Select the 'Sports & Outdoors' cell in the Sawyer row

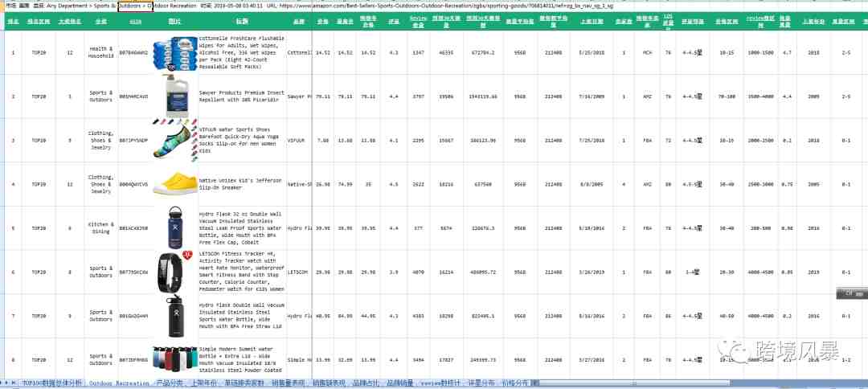click(x=100, y=96)
